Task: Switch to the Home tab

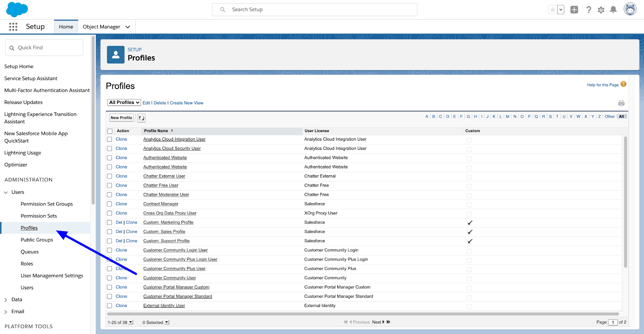Action: click(66, 27)
